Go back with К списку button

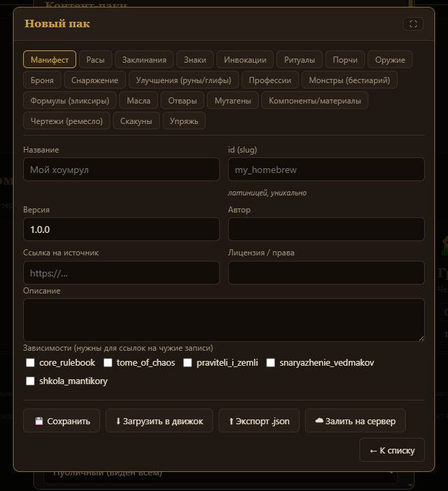[x=392, y=450]
